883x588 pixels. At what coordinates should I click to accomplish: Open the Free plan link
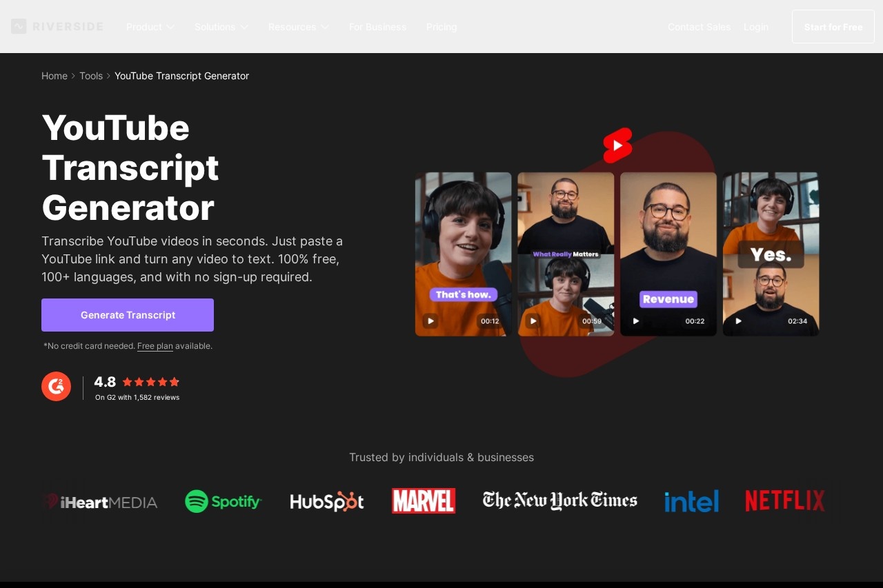[x=155, y=346]
